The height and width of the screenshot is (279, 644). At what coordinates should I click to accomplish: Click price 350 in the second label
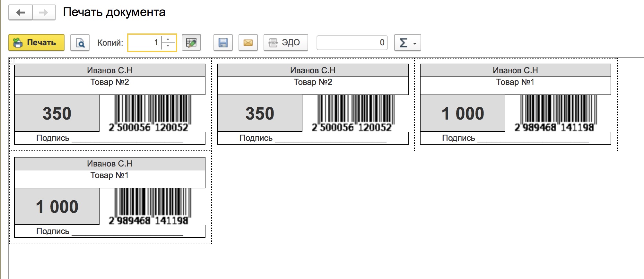[x=260, y=113]
